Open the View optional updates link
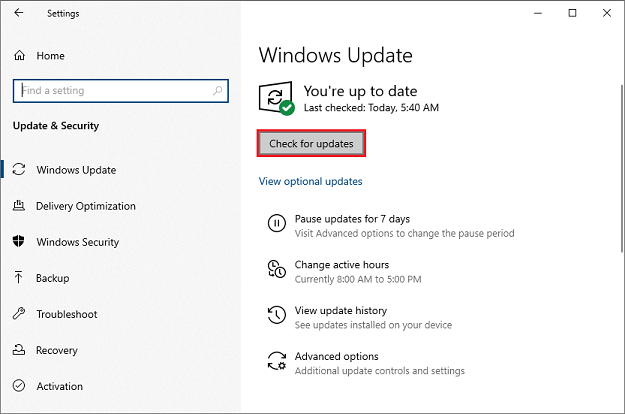This screenshot has width=625, height=414. (x=310, y=182)
